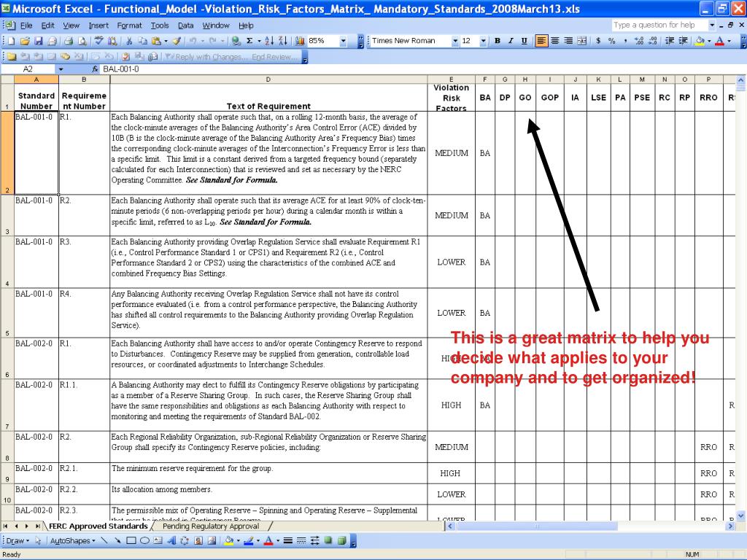Insert WordArt from Drawing toolbar
Image resolution: width=747 pixels, height=560 pixels.
coord(171,540)
